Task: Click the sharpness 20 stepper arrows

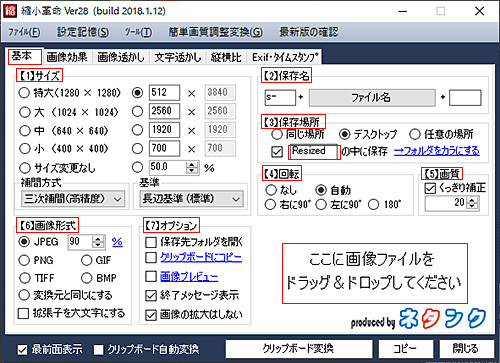Action: click(472, 203)
